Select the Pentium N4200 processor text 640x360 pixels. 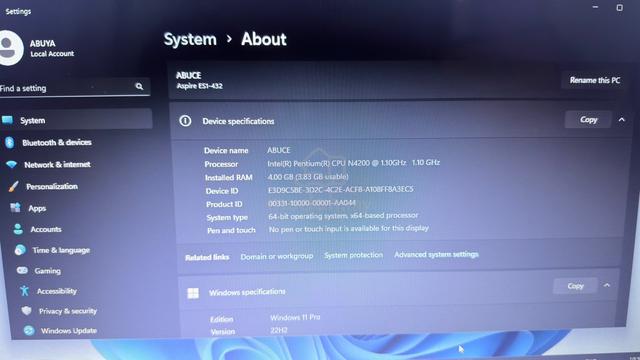(353, 163)
